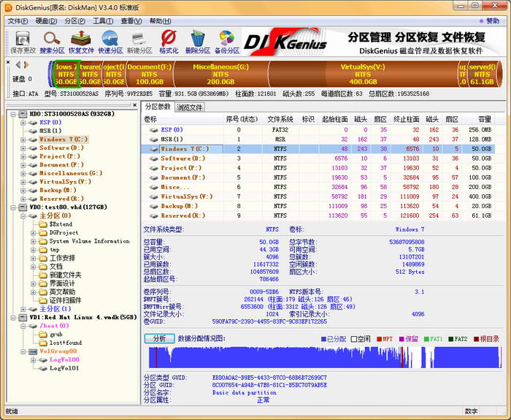The image size is (511, 420).
Task: Click the Analyze (分析) button
Action: [159, 338]
